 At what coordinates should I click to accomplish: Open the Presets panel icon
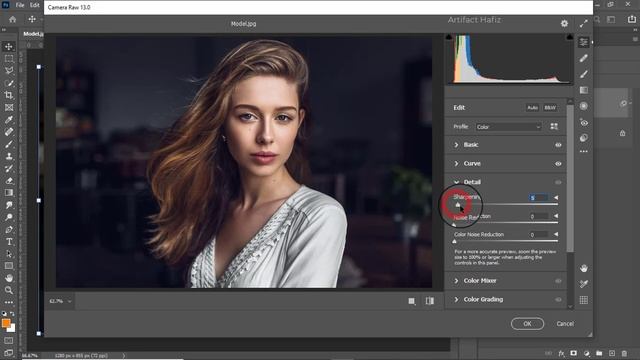pyautogui.click(x=584, y=138)
